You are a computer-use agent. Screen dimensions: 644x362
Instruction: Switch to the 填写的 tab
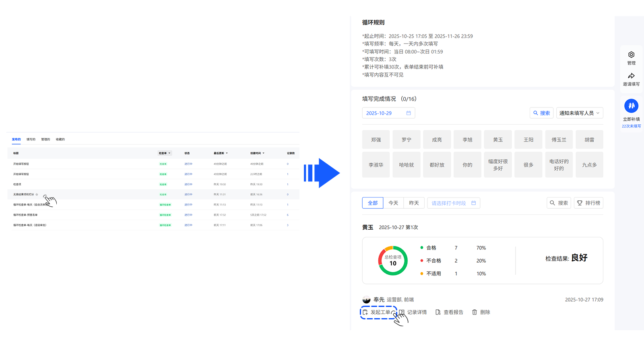(x=31, y=139)
